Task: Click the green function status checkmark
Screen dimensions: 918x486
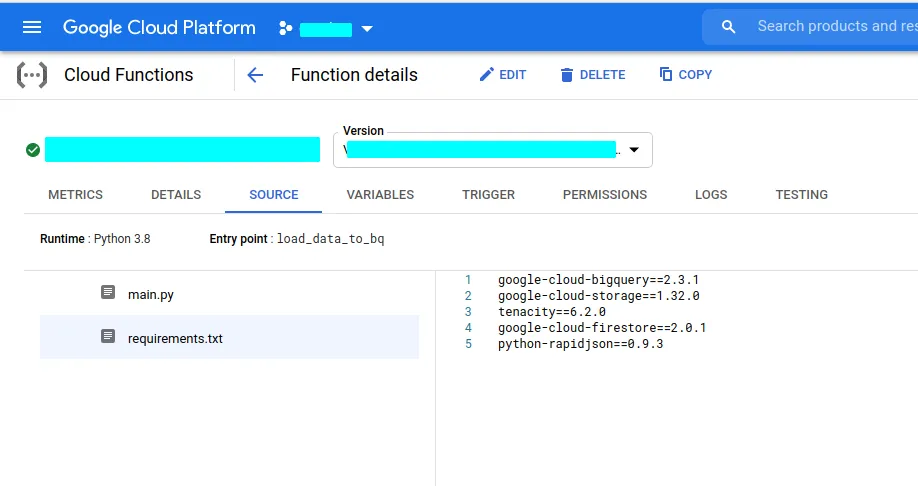Action: (33, 150)
